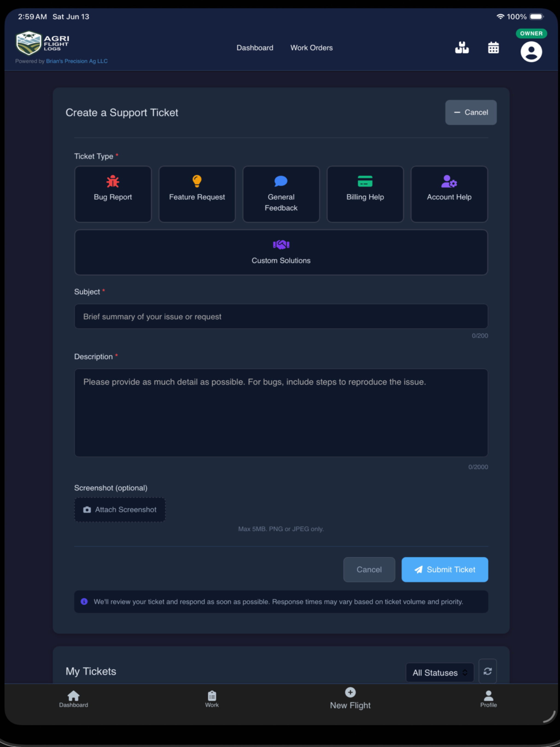Start New Flight from bottom bar
560x747 pixels.
[350, 698]
